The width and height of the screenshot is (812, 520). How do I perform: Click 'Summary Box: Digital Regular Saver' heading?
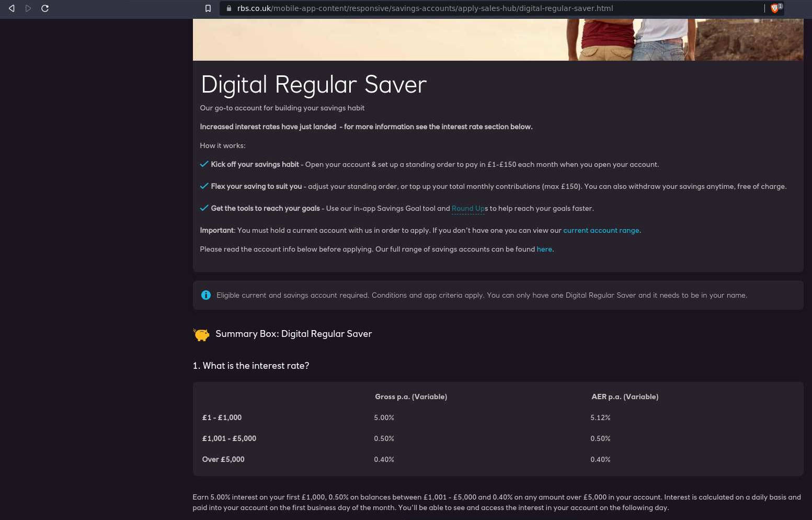tap(294, 334)
